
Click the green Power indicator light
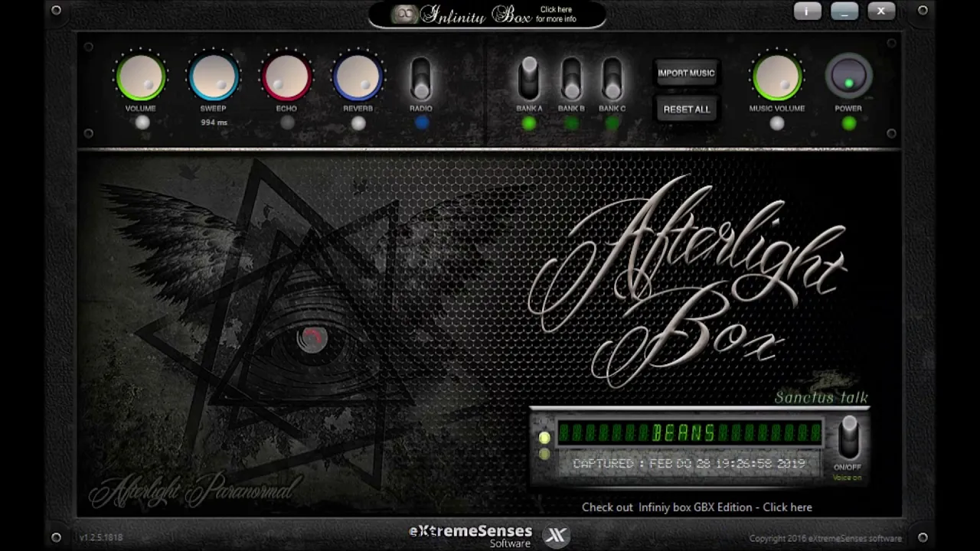pos(849,123)
